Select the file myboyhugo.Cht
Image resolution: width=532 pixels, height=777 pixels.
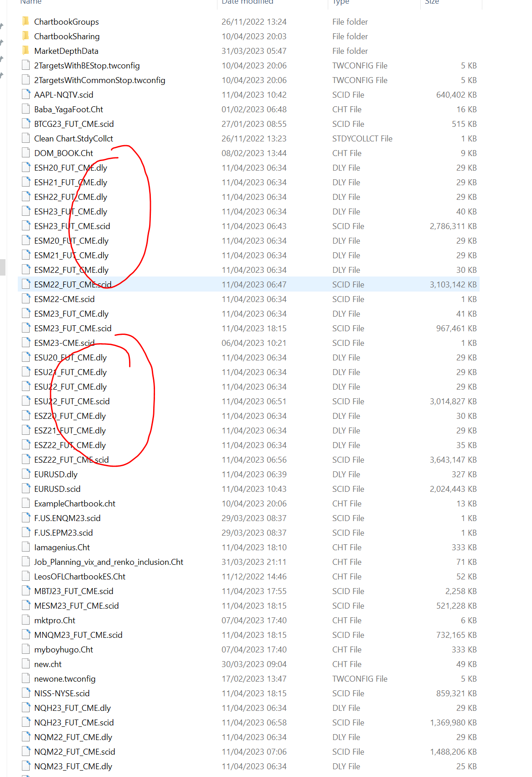(x=63, y=649)
